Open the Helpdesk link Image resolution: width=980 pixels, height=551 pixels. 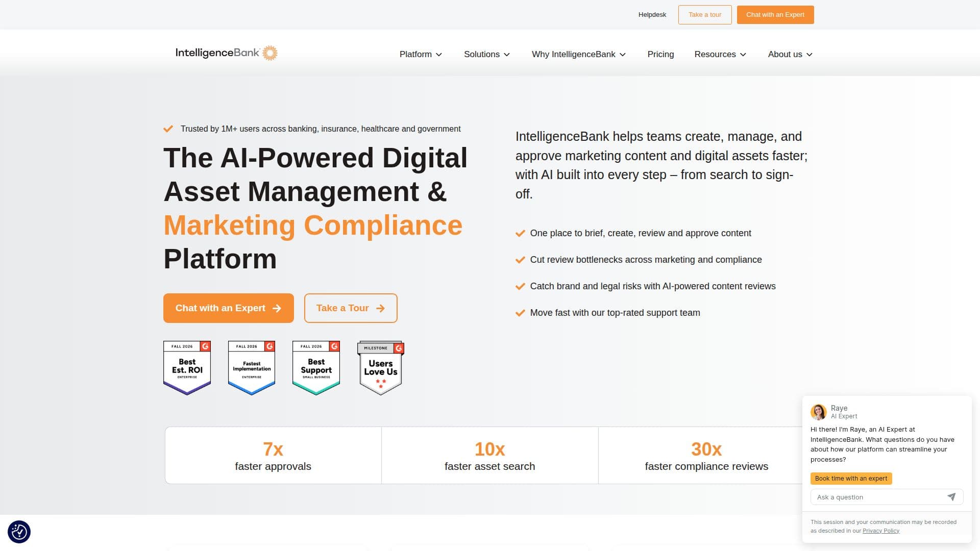(x=652, y=15)
